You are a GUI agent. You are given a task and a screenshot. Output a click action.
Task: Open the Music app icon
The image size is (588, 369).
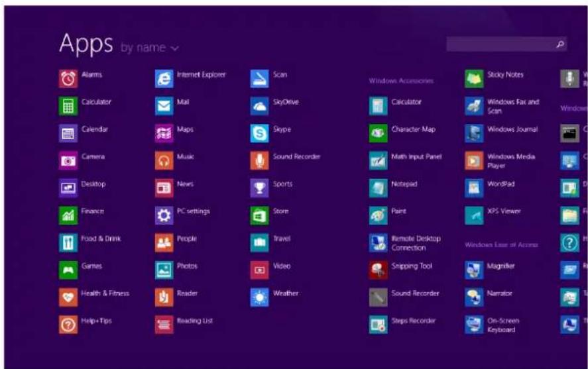coord(164,161)
